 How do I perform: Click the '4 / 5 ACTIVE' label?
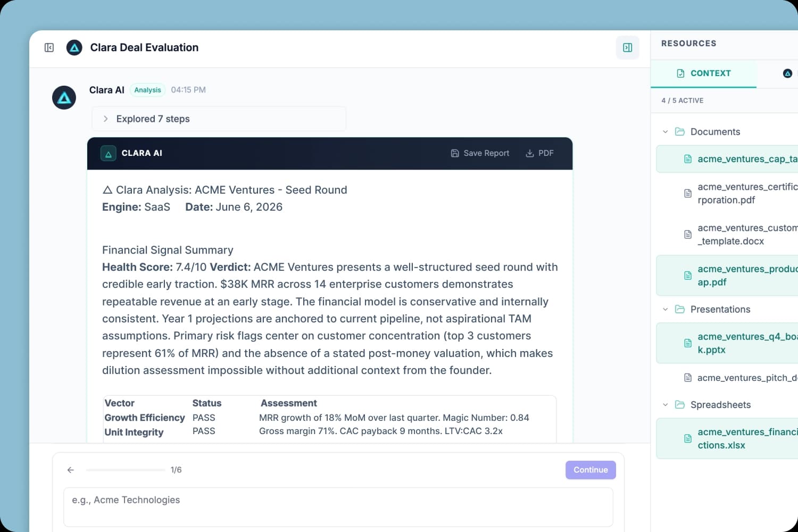(x=683, y=101)
